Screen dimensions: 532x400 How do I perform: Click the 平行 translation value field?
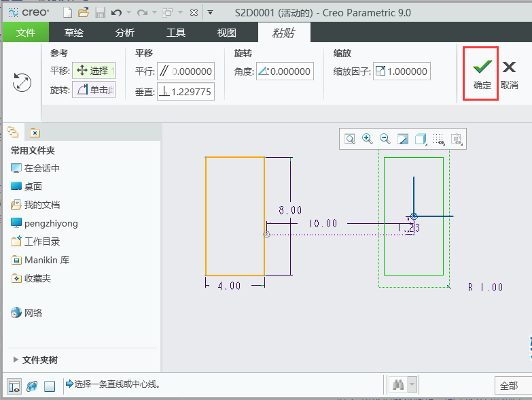coord(185,71)
